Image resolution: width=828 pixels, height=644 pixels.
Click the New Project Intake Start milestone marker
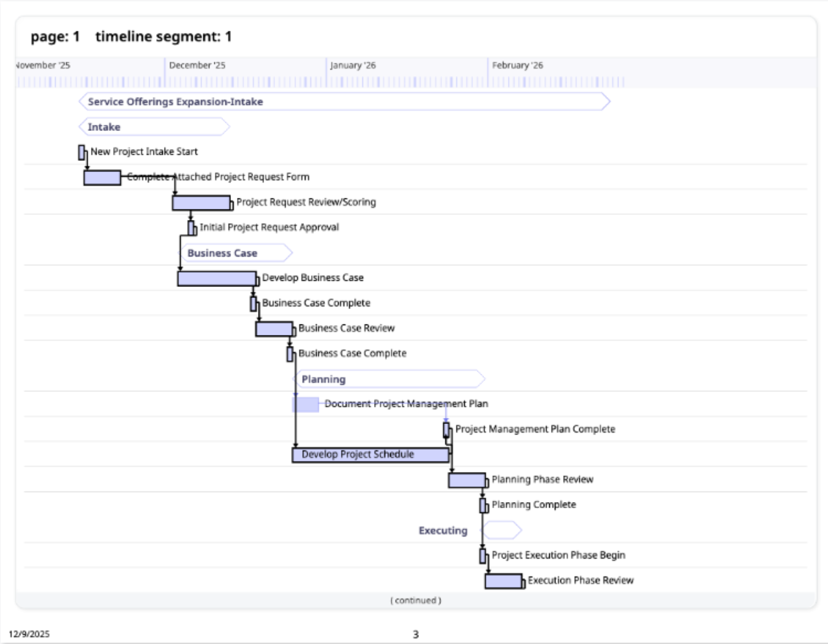(x=81, y=152)
